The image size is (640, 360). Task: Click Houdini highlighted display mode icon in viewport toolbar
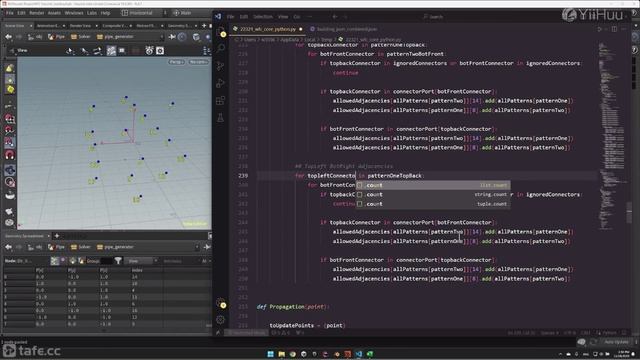111,51
